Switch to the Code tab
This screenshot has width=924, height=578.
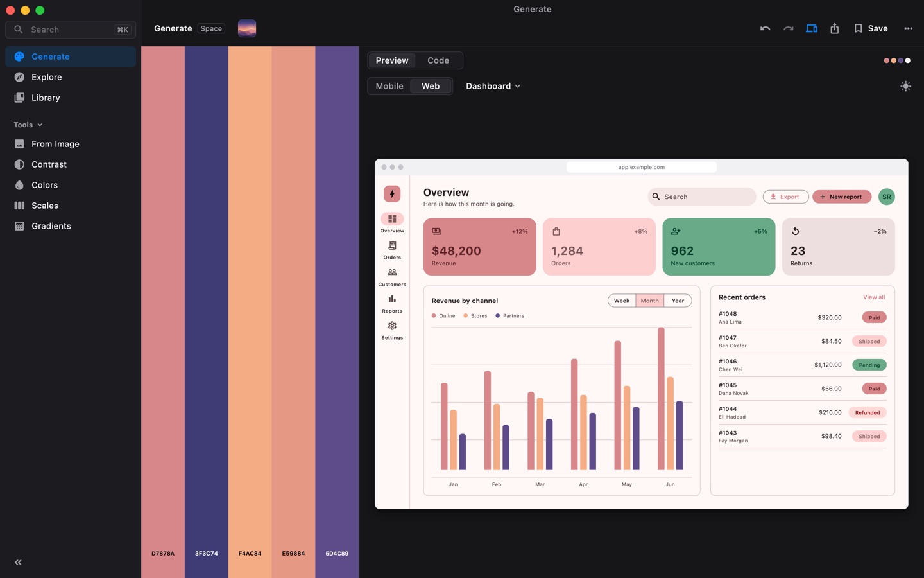pyautogui.click(x=438, y=60)
